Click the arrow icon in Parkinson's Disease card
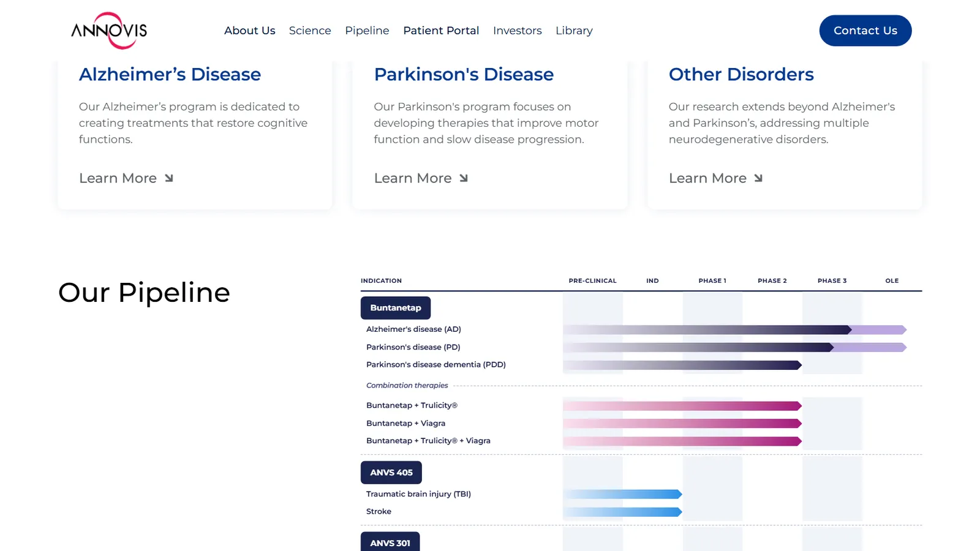This screenshot has width=980, height=551. click(464, 178)
